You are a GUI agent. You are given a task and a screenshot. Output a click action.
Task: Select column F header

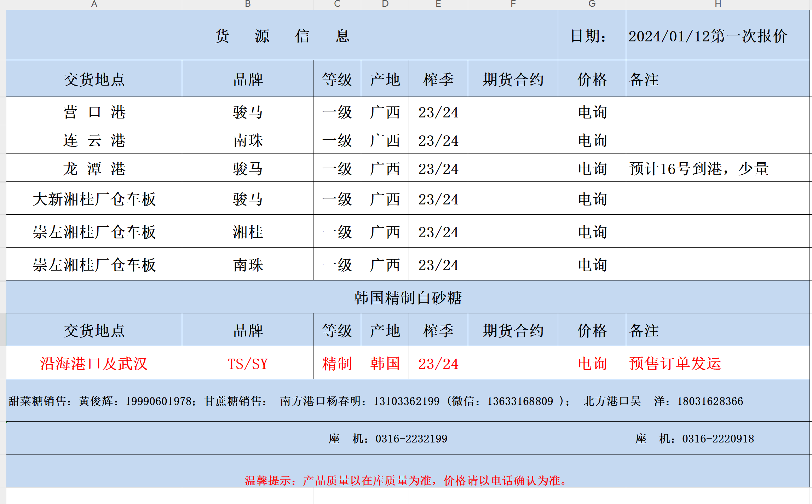click(513, 4)
